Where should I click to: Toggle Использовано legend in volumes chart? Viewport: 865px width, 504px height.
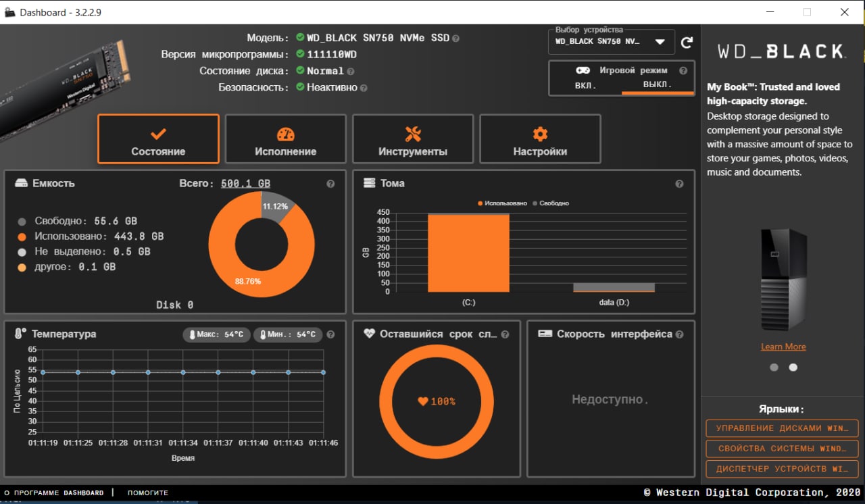pos(503,203)
